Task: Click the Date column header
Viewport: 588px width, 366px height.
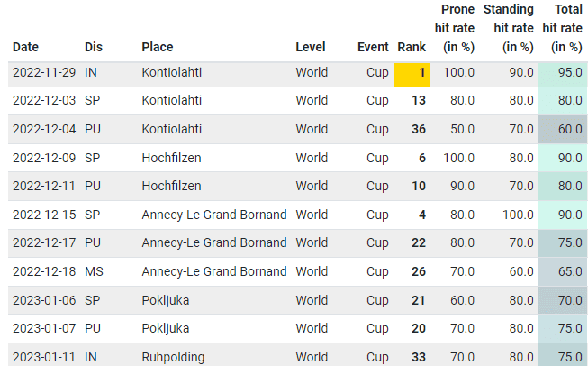Action: pos(25,47)
